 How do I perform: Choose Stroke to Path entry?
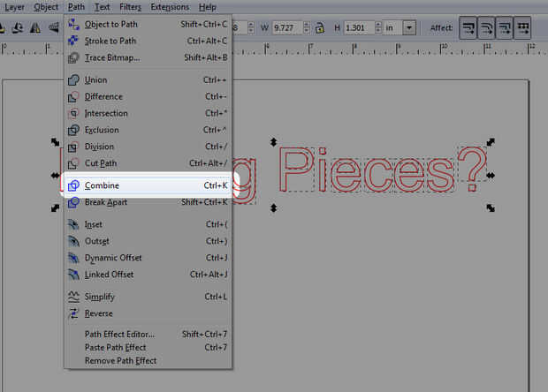(148, 41)
